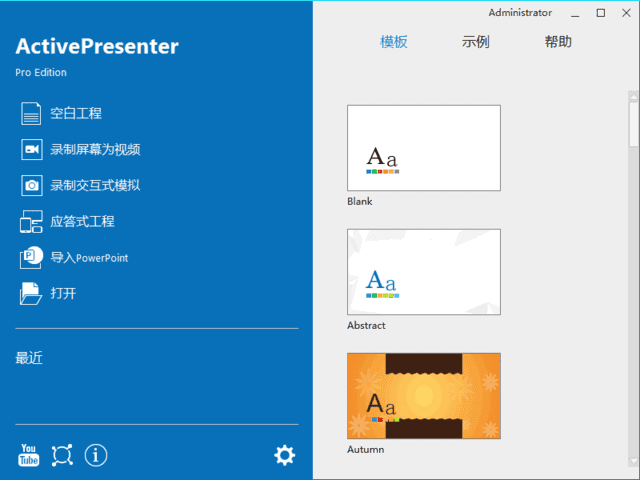Click the responsive project devices icon
The width and height of the screenshot is (640, 480).
[31, 221]
